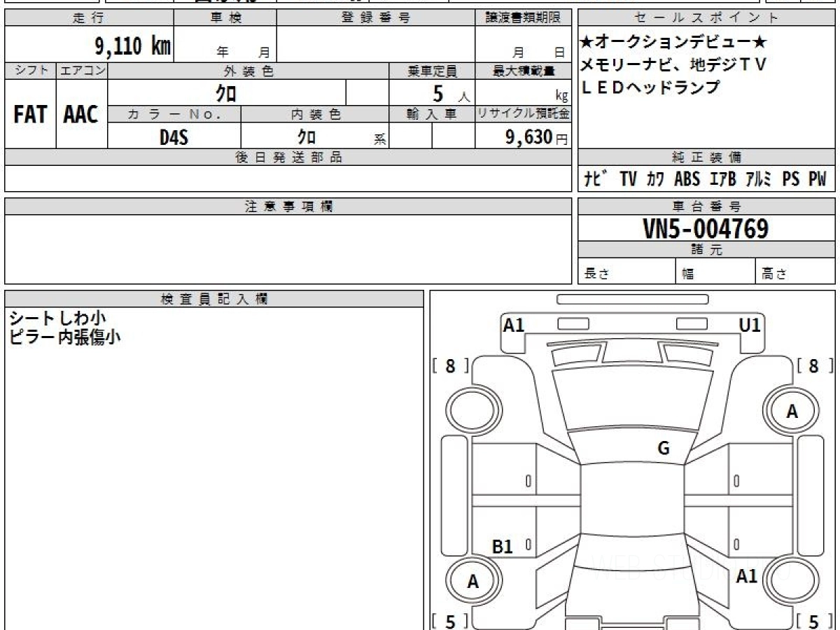Click the lower left wheel marked A
This screenshot has width=840, height=630.
(x=474, y=581)
